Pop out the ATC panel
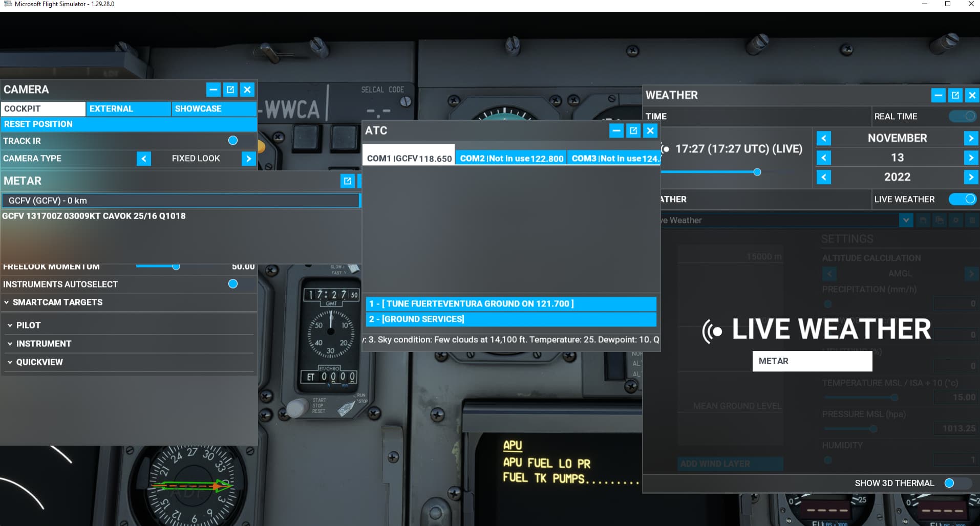 click(x=633, y=130)
